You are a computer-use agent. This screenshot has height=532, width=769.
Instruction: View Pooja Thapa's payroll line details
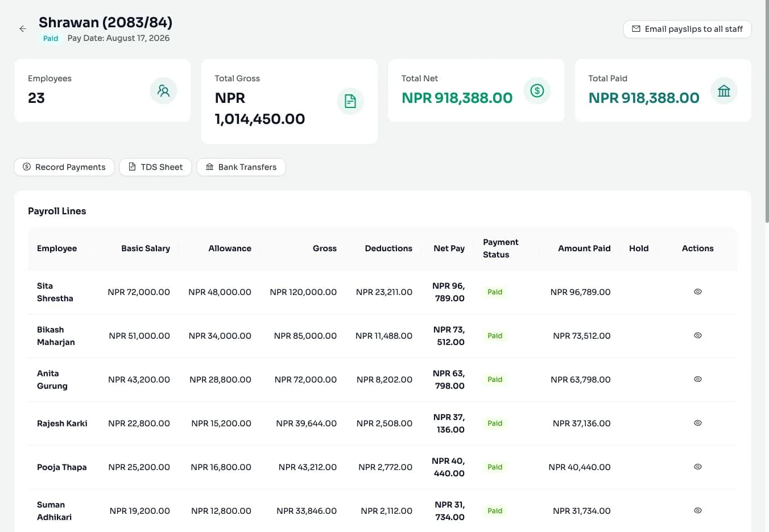click(698, 467)
